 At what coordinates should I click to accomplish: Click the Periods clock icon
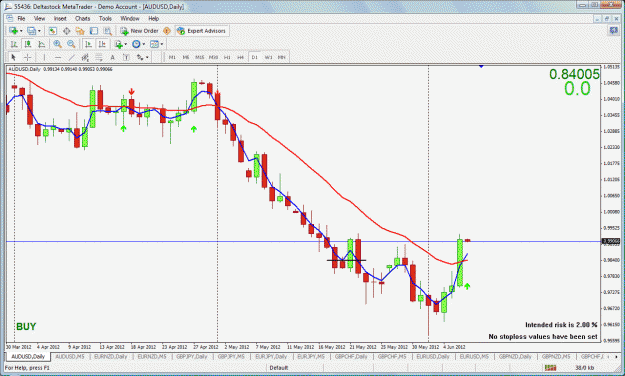point(136,44)
